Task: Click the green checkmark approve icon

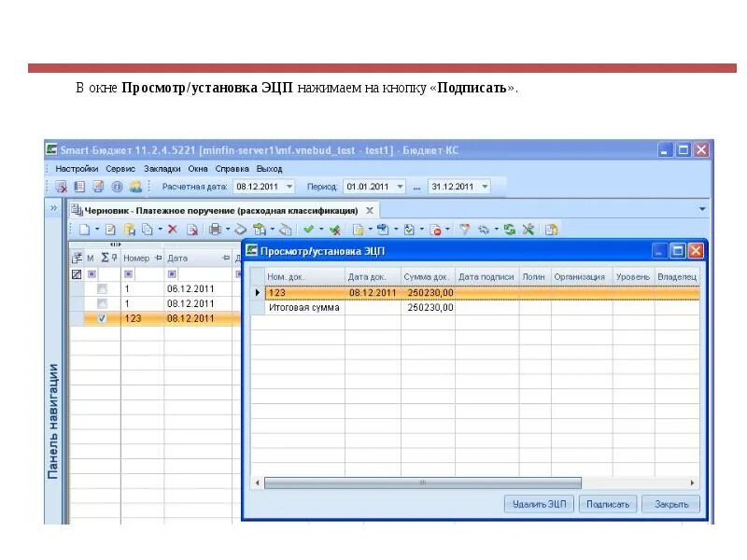Action: [x=309, y=230]
